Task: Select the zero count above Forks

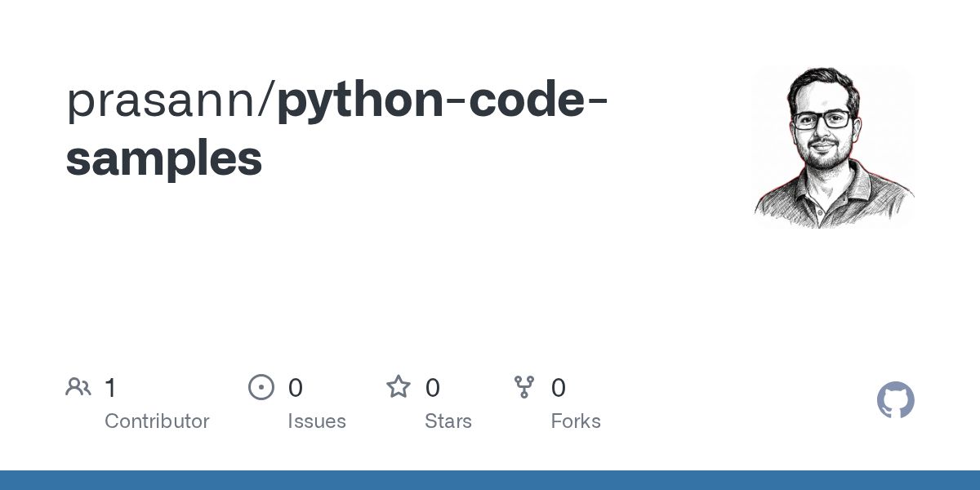Action: [559, 387]
